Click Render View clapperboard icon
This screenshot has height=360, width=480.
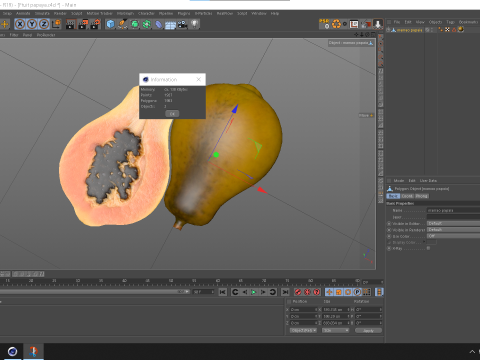[x=70, y=24]
